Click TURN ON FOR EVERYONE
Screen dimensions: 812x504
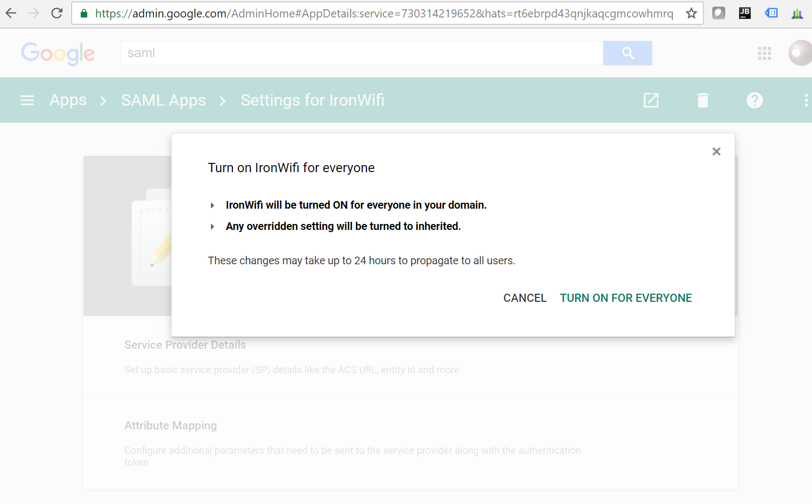tap(625, 297)
